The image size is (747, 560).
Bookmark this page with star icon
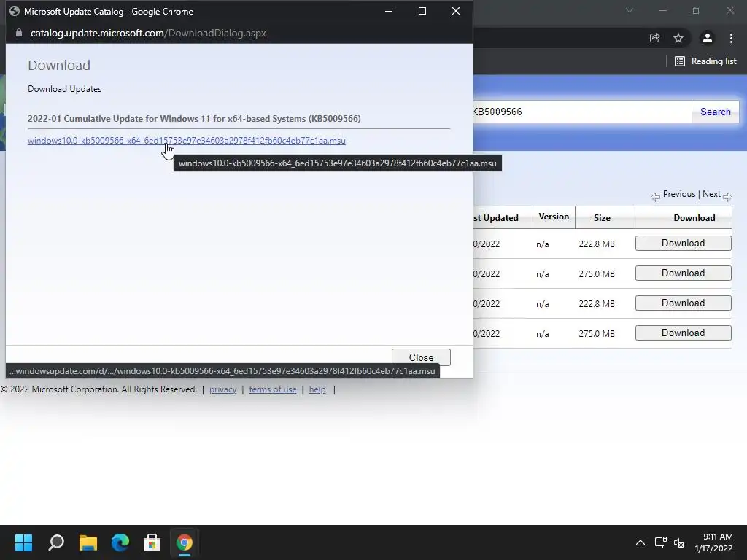[678, 38]
